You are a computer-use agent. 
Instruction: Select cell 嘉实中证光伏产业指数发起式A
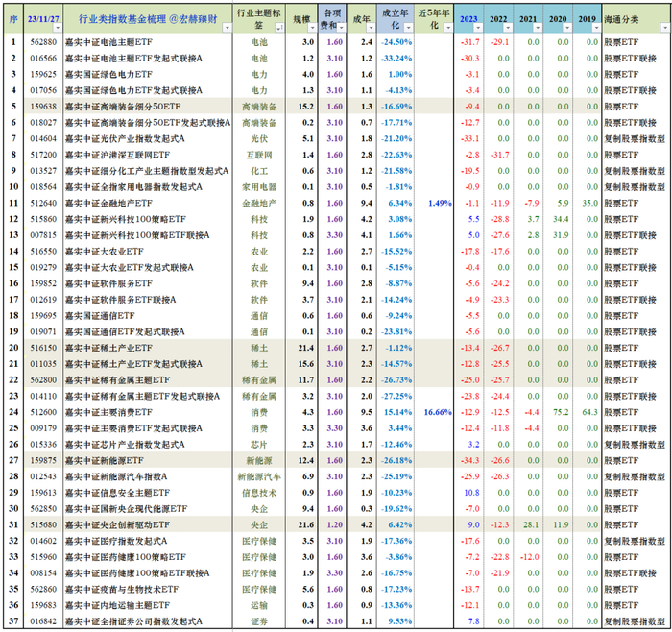click(125, 138)
